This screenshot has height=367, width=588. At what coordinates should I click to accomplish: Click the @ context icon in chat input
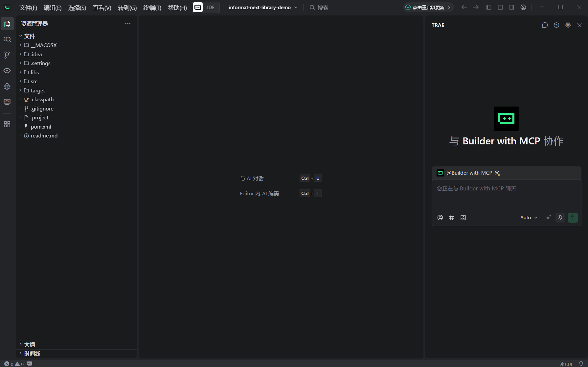pyautogui.click(x=440, y=217)
